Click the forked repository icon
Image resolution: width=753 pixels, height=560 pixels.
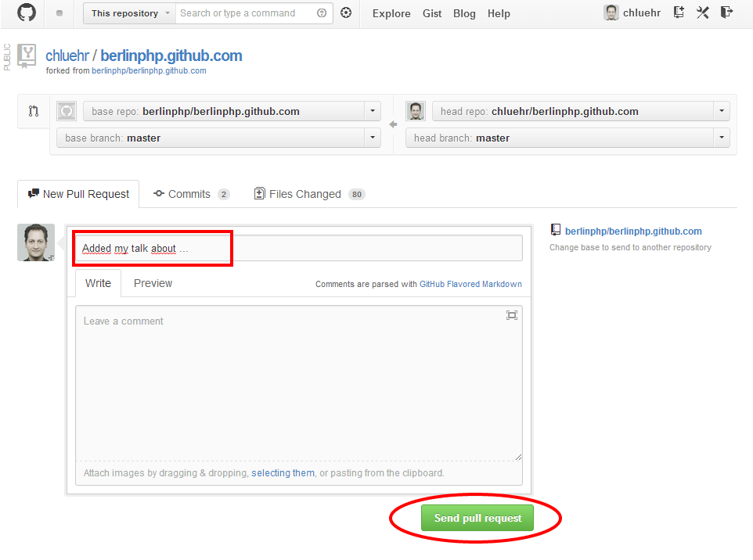(27, 56)
